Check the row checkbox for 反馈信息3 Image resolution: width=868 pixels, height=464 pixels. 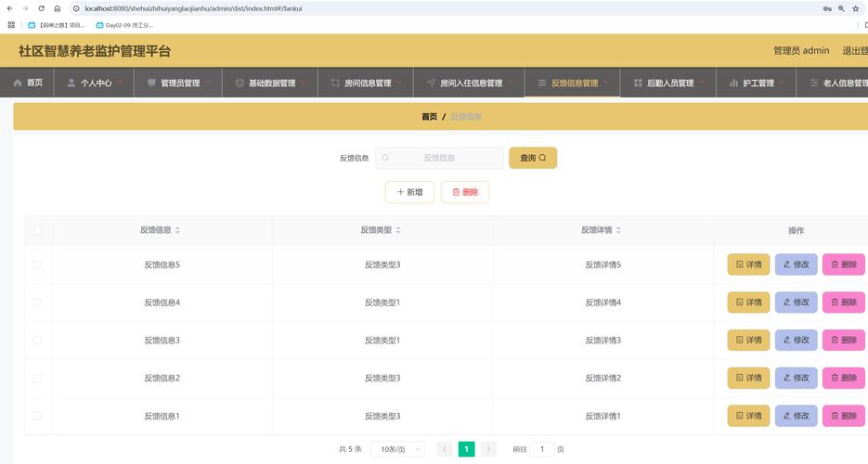coord(37,341)
